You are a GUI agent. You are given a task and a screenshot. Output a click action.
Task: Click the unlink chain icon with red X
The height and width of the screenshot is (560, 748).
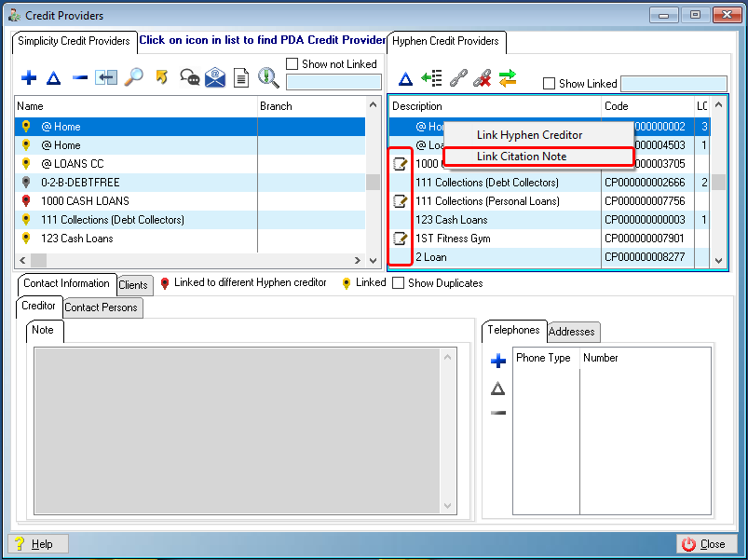[483, 79]
